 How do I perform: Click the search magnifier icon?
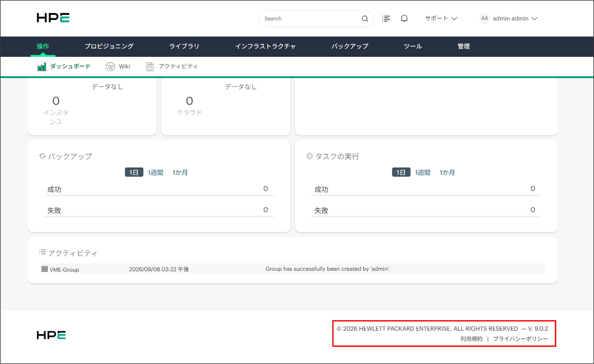click(x=365, y=19)
